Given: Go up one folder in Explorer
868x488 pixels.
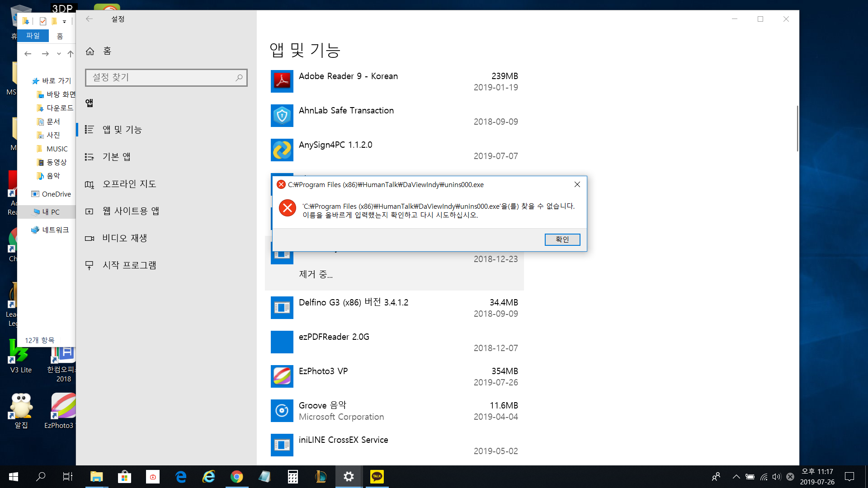Looking at the screenshot, I should click(x=71, y=54).
